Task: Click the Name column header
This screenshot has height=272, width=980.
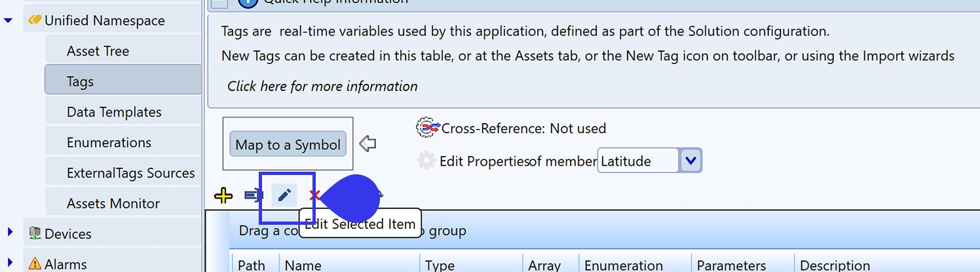Action: point(303,265)
